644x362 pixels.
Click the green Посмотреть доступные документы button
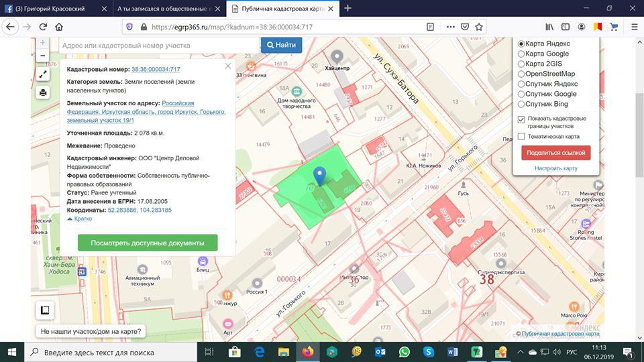[x=148, y=243]
